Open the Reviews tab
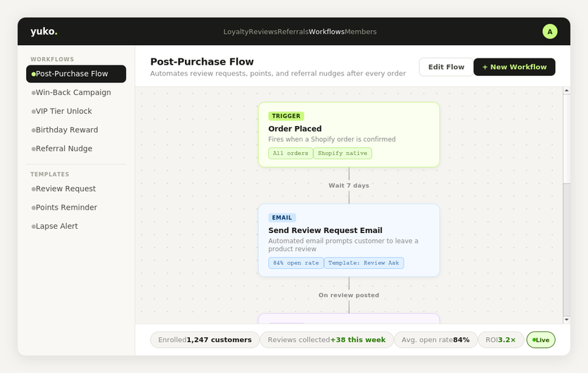The height and width of the screenshot is (373, 588). tap(263, 32)
